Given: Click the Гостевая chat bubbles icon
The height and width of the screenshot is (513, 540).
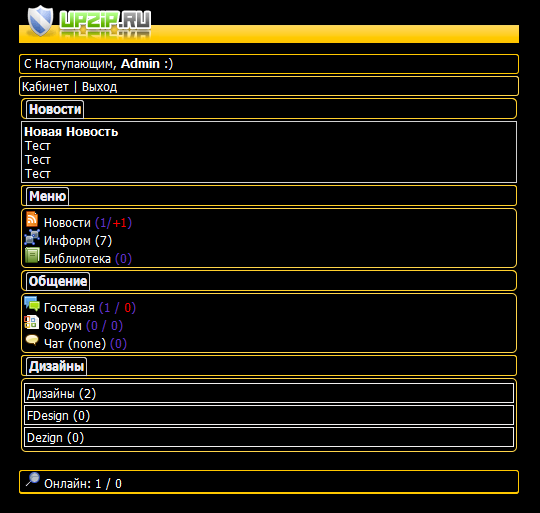Looking at the screenshot, I should [32, 304].
